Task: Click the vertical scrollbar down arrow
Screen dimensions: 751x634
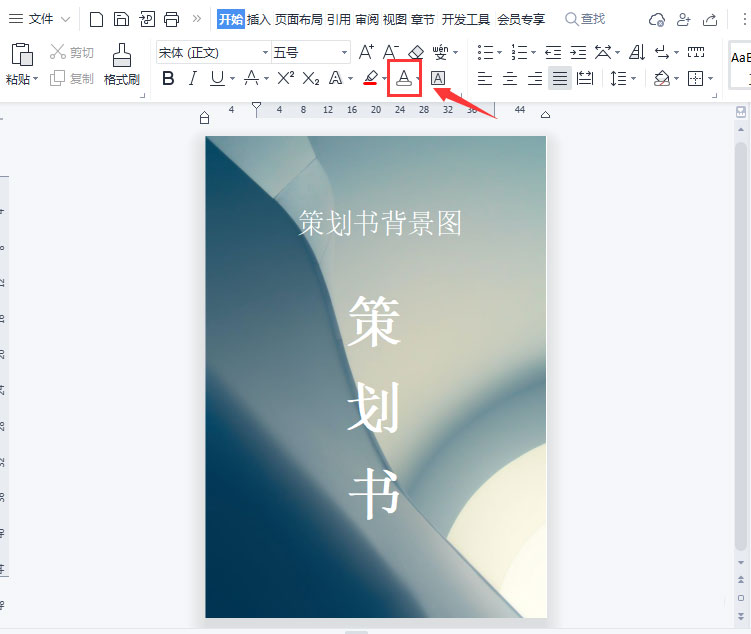Action: (x=741, y=563)
